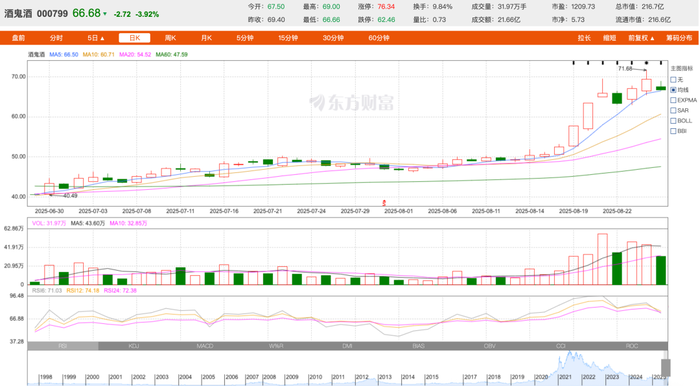
Task: Open the 前复权 adjustment dropdown
Action: 641,38
